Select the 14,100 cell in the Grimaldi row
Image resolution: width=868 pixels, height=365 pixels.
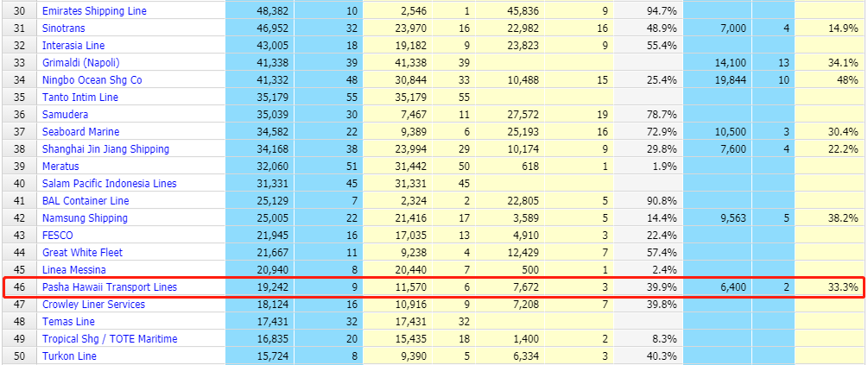point(717,62)
